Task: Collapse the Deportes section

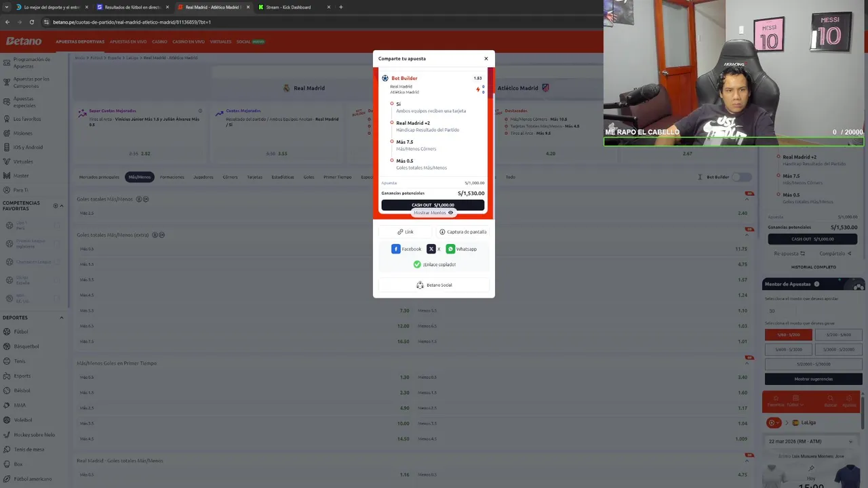Action: (x=62, y=317)
